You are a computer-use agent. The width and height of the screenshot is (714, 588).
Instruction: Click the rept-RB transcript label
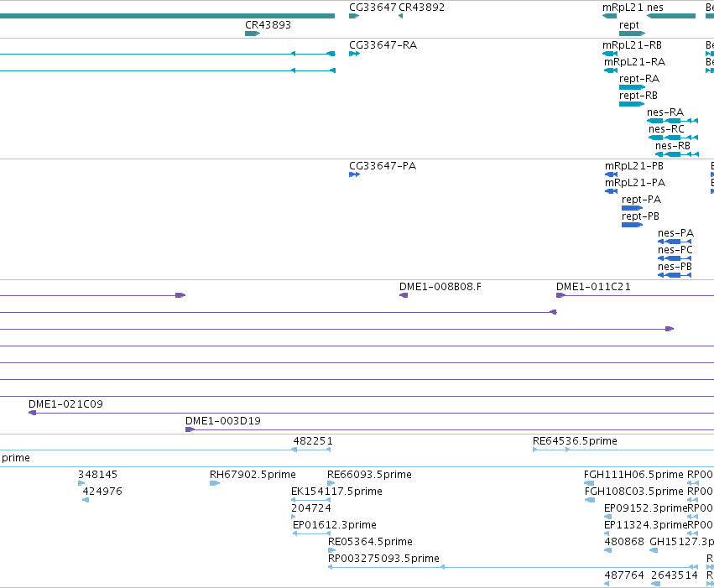pyautogui.click(x=638, y=96)
